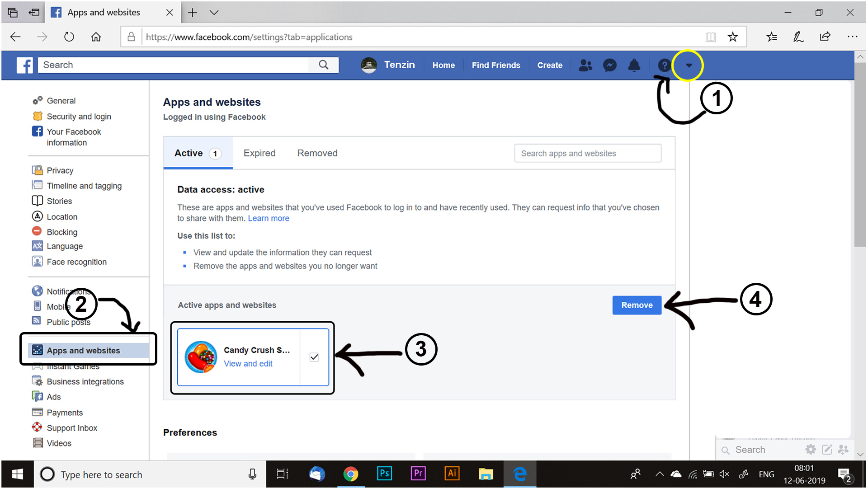Open the Help question mark icon
Screen dimensions: 868x488
click(664, 65)
